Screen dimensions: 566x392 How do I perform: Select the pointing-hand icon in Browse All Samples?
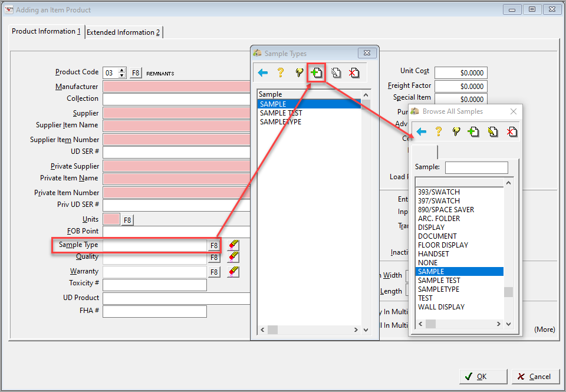pos(455,131)
